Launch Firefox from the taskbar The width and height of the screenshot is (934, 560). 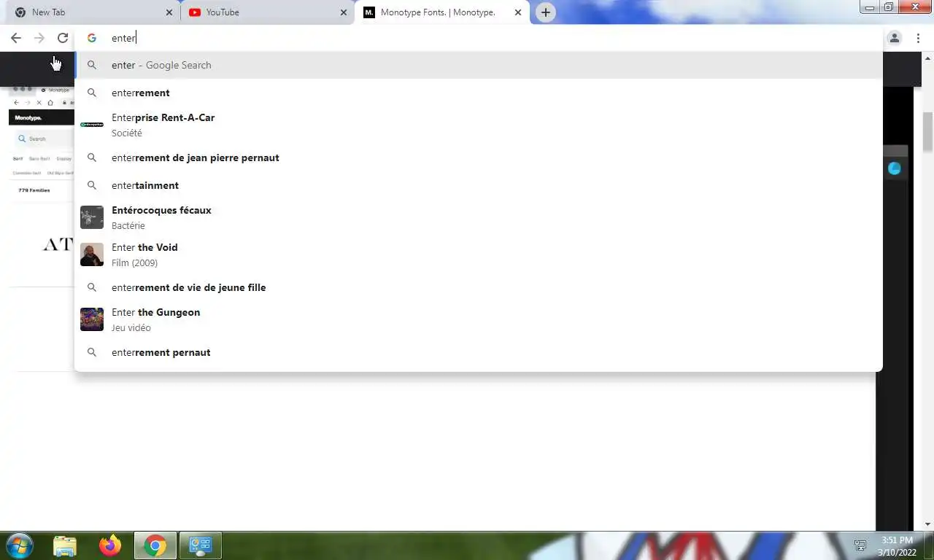(x=110, y=545)
